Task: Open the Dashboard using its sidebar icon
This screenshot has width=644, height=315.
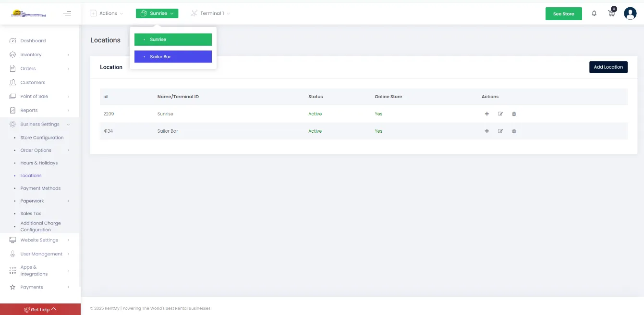Action: click(x=13, y=40)
